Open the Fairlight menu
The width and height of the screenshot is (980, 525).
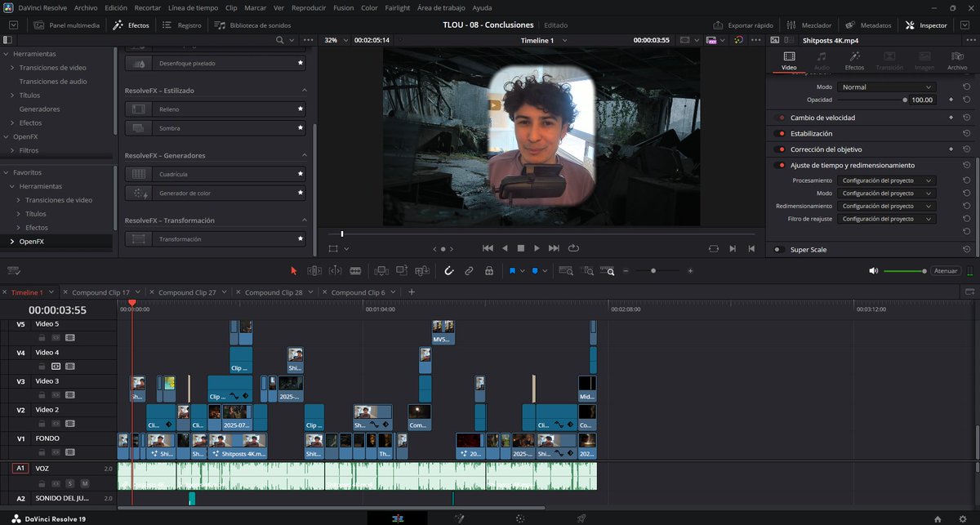point(398,7)
